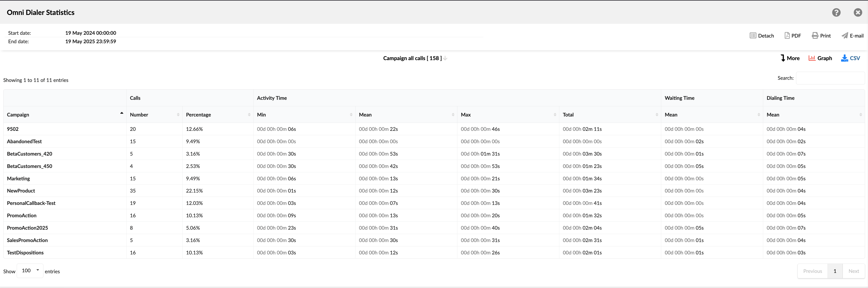Open the help icon
The width and height of the screenshot is (868, 288).
pyautogui.click(x=836, y=12)
